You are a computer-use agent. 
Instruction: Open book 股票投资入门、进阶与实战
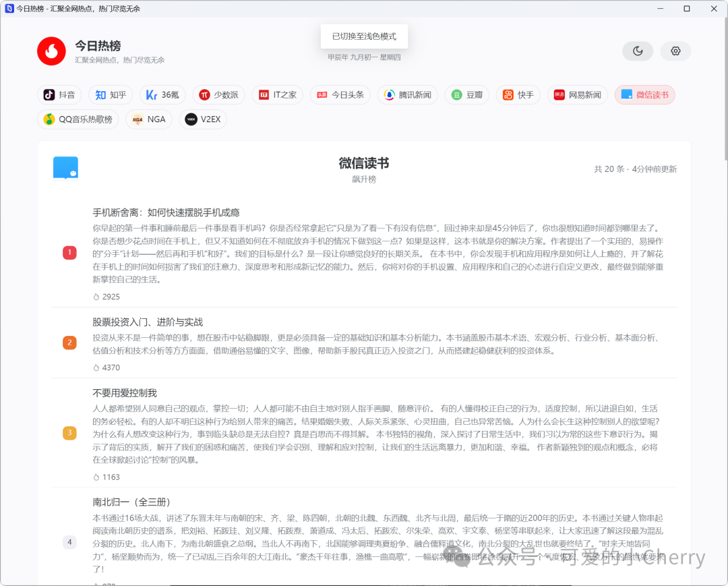point(148,322)
